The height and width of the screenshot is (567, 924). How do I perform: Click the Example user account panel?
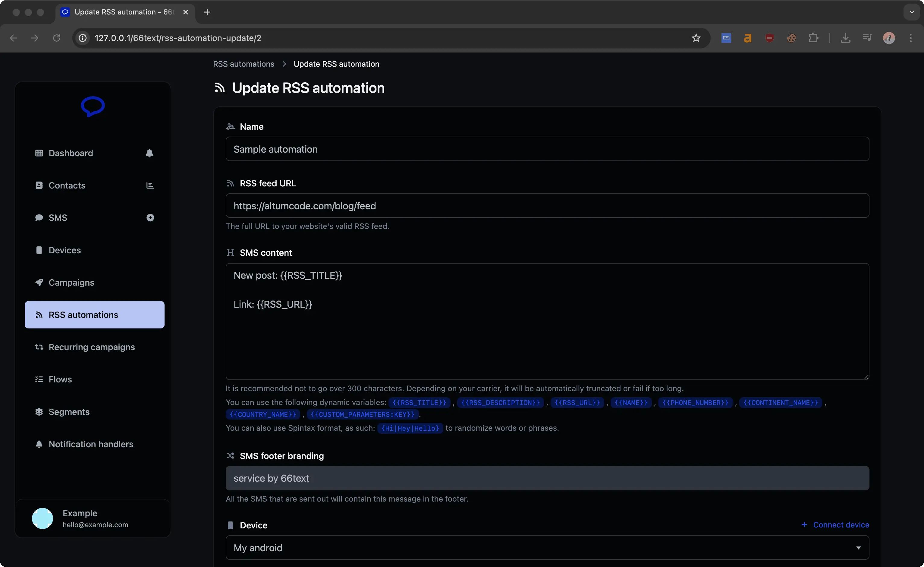pyautogui.click(x=93, y=518)
